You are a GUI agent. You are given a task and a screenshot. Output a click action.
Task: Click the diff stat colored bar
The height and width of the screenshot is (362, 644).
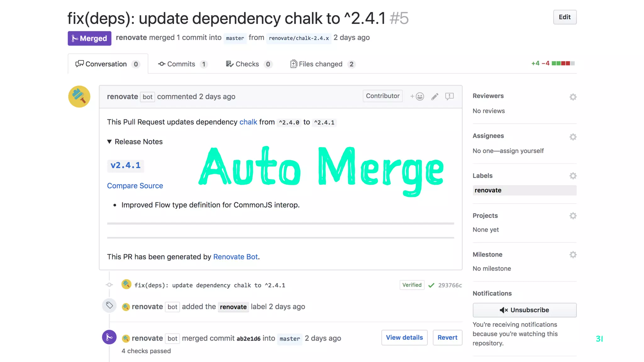563,63
